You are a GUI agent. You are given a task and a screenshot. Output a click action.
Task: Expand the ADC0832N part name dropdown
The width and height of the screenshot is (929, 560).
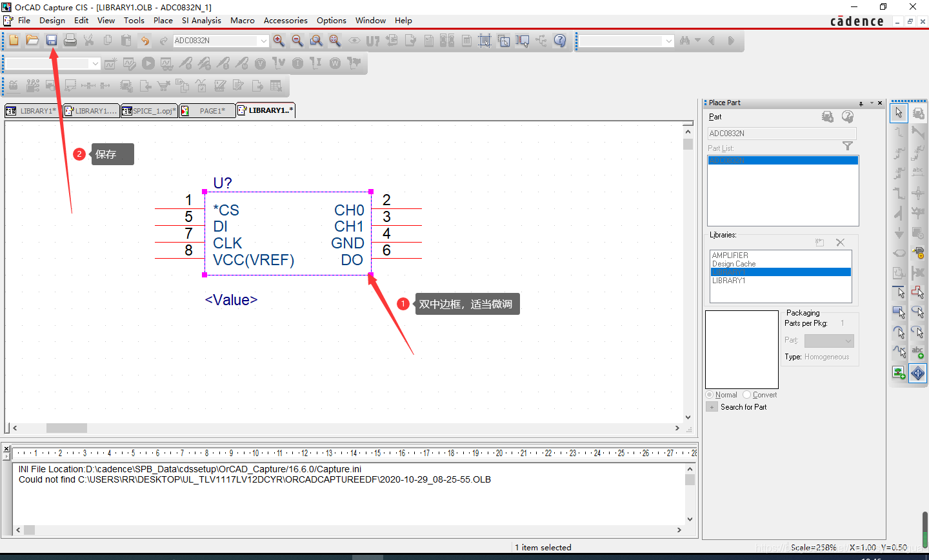(263, 41)
